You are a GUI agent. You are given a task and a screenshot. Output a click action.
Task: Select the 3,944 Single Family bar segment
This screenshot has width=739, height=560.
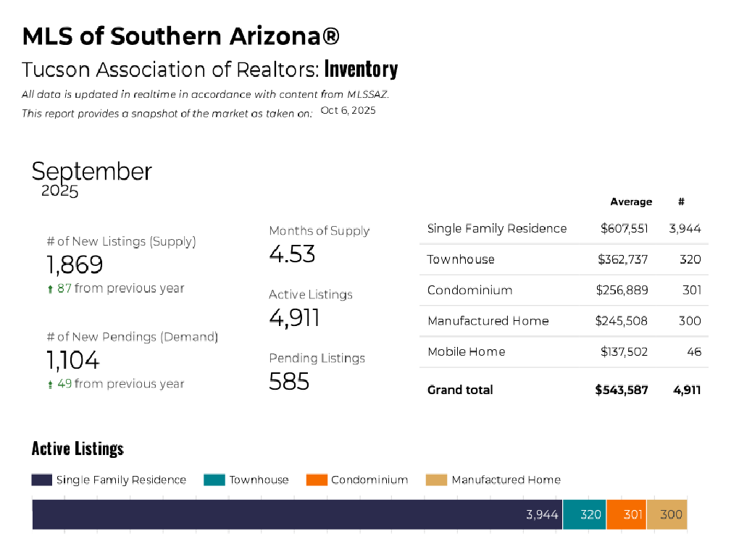(x=297, y=514)
